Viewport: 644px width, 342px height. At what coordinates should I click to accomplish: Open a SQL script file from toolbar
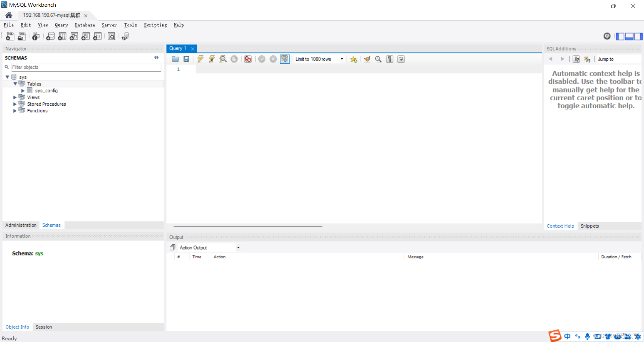pyautogui.click(x=22, y=36)
